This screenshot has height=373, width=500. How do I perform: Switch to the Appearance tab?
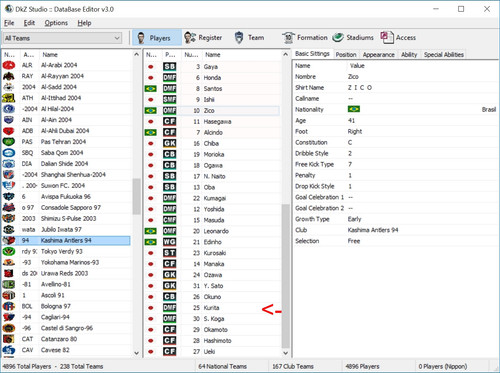378,55
